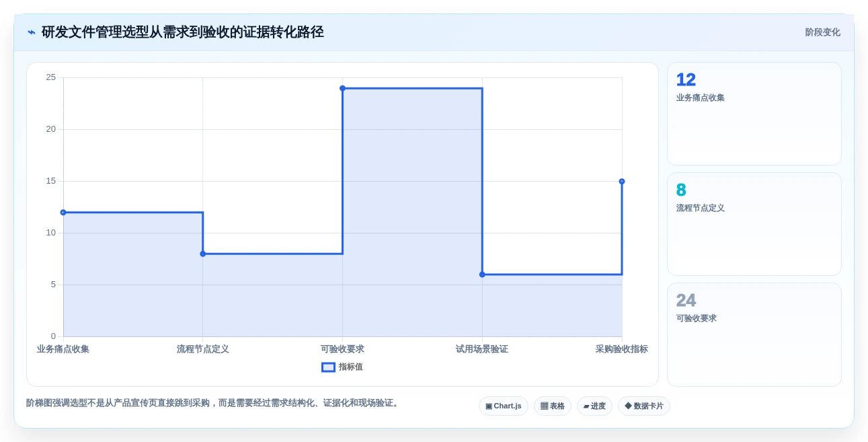This screenshot has height=442, width=868.
Task: Click the 业务痛点收集 x-axis label
Action: coord(63,349)
